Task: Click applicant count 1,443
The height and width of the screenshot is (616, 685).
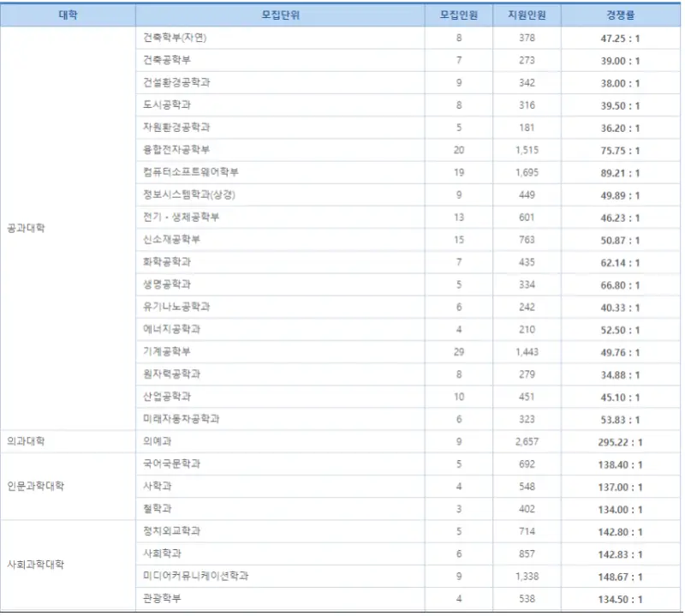Action: pos(527,352)
